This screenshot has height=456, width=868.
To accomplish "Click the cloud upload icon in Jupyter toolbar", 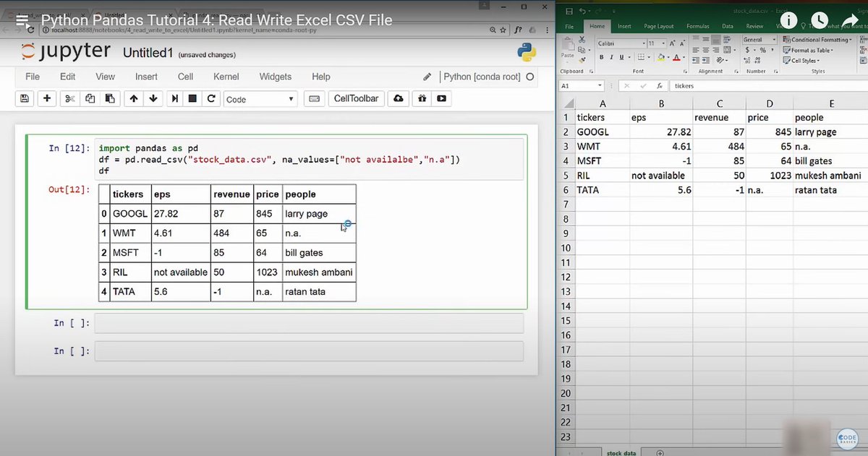I will tap(398, 99).
